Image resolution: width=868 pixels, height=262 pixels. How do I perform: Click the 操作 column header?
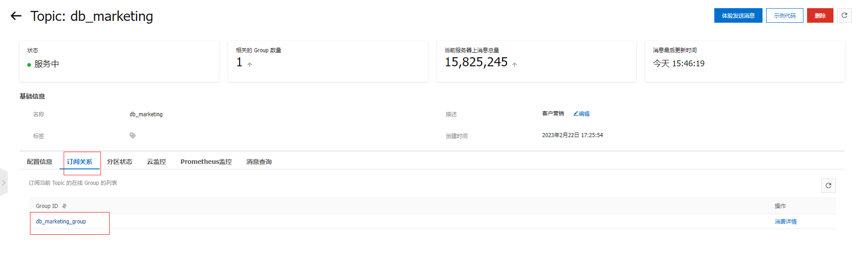(x=780, y=206)
